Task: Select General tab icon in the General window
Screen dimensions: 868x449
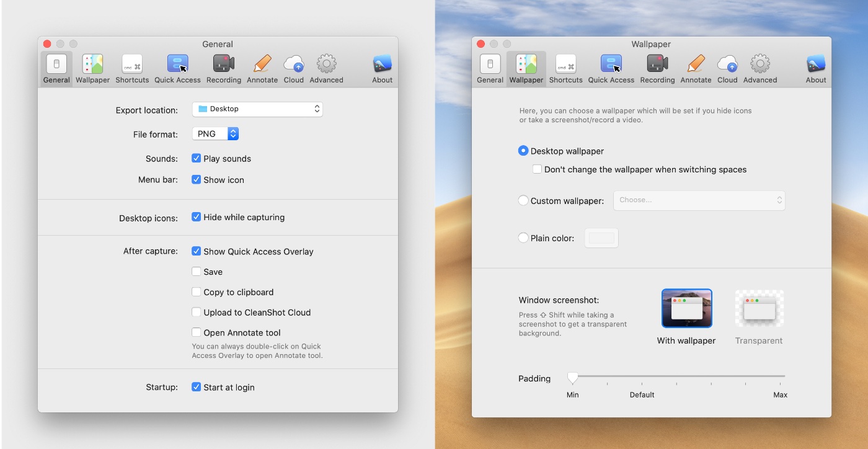Action: coord(56,64)
